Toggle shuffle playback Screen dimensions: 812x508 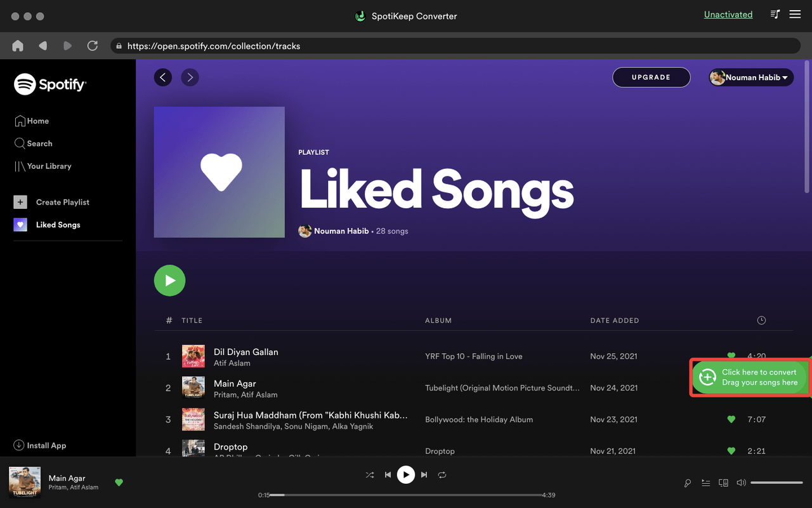point(370,474)
